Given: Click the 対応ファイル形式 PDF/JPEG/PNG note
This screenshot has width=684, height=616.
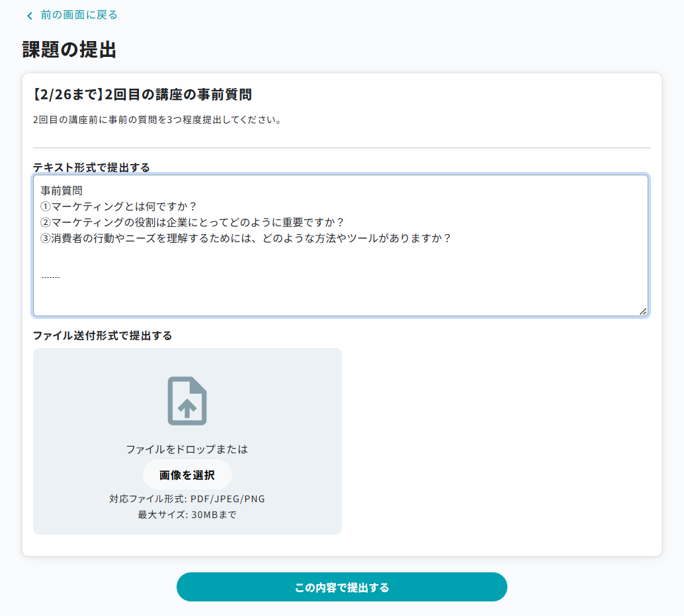Looking at the screenshot, I should [187, 499].
